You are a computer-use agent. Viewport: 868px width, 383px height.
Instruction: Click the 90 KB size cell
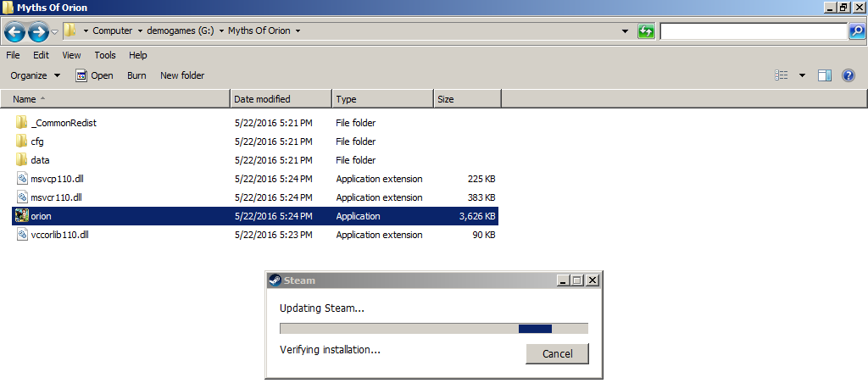pyautogui.click(x=484, y=235)
